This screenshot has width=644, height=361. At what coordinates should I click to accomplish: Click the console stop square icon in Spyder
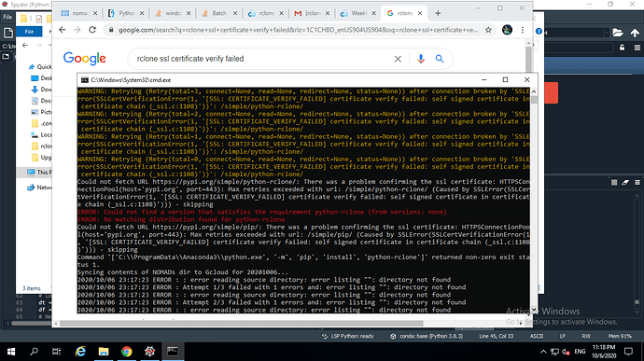click(x=614, y=182)
